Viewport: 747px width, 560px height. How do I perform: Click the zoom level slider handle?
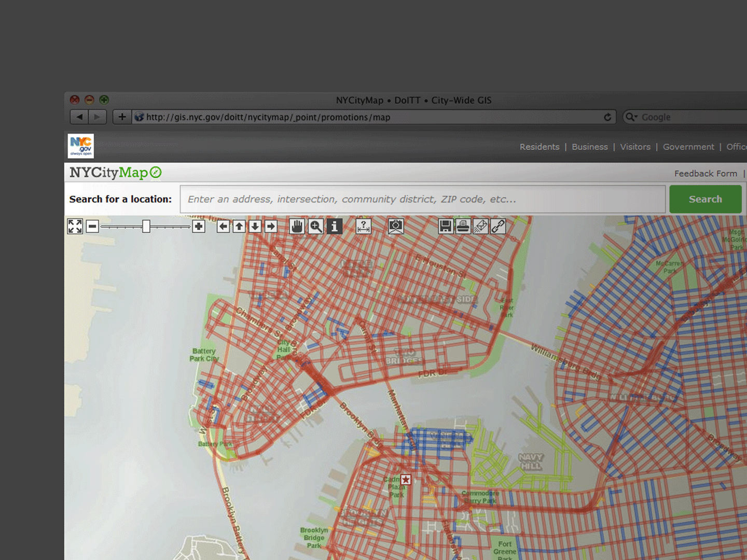[x=146, y=226]
